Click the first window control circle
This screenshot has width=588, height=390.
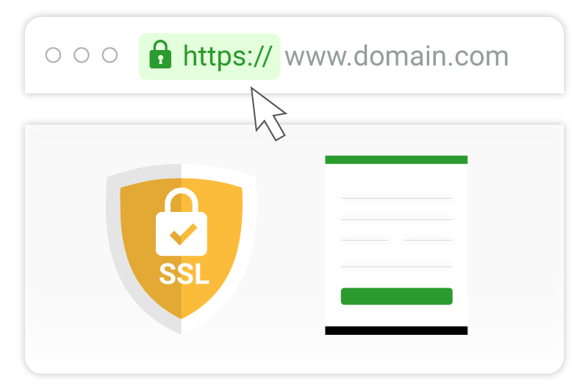tap(53, 55)
